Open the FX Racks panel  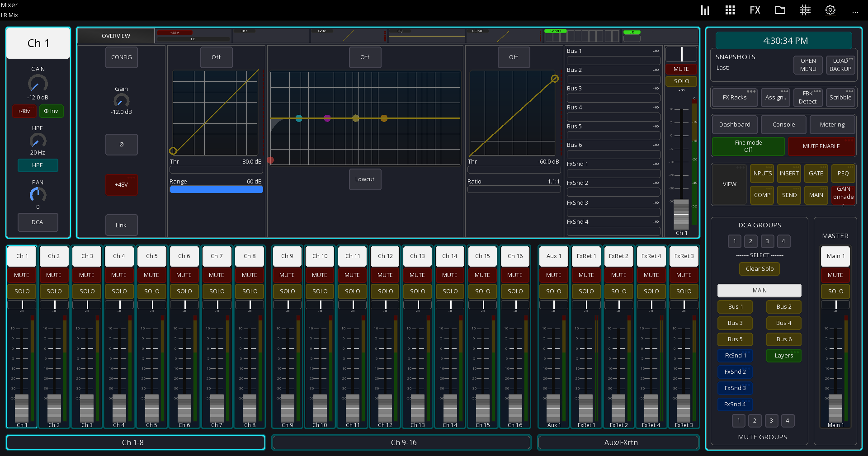735,98
